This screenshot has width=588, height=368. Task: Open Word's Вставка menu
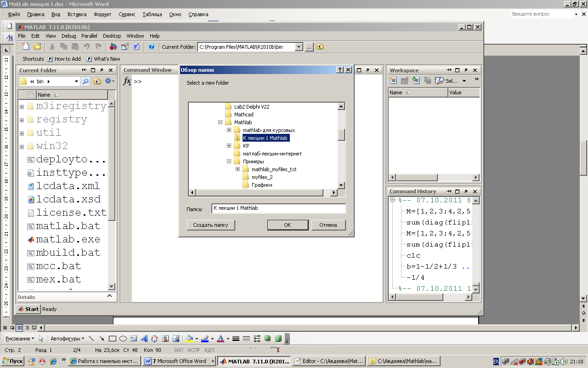(77, 14)
